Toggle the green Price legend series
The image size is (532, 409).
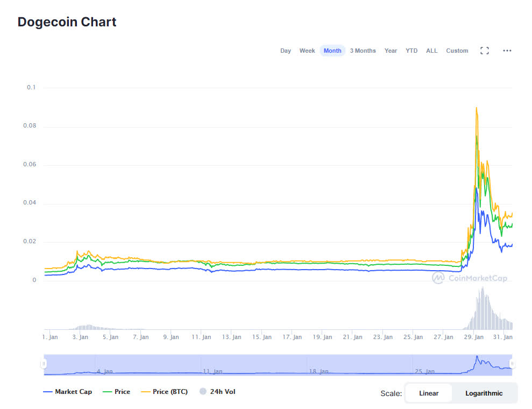click(116, 392)
